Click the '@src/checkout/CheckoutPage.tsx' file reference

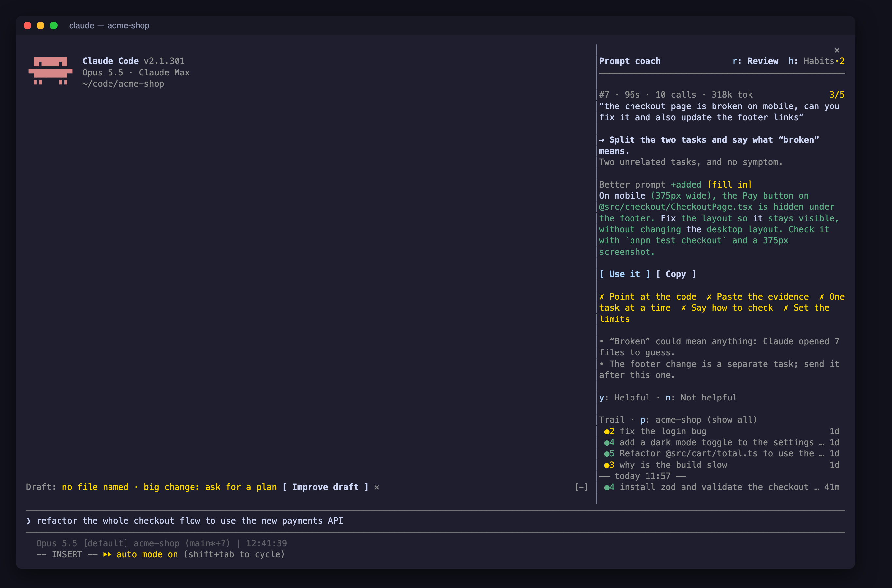[x=676, y=207]
